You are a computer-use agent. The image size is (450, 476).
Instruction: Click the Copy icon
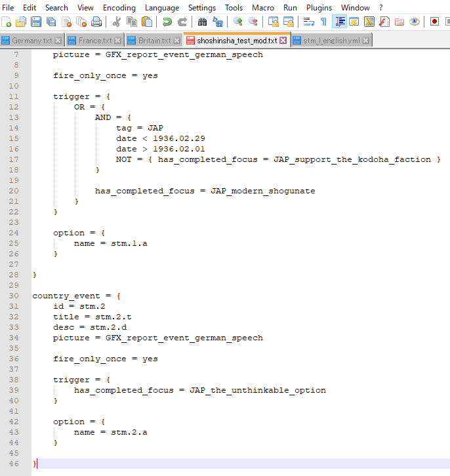(x=131, y=22)
